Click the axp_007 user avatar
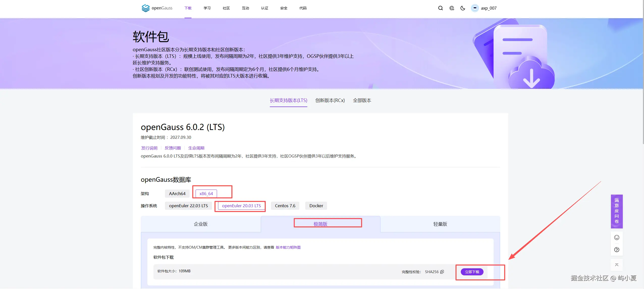The width and height of the screenshot is (644, 289). point(475,8)
